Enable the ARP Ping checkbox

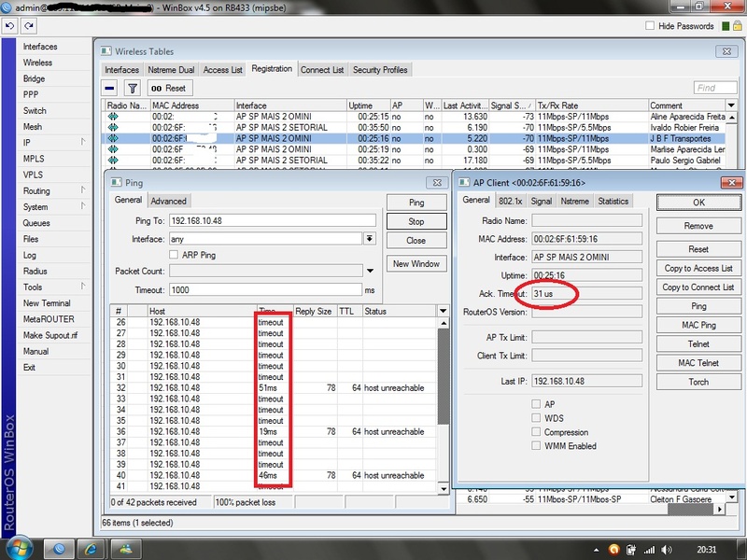[174, 255]
